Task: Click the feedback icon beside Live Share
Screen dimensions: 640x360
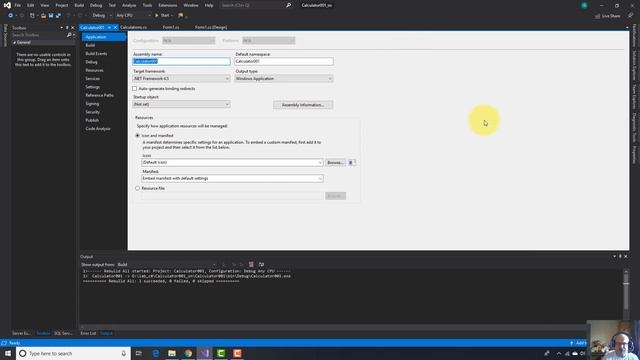Action: tap(631, 16)
